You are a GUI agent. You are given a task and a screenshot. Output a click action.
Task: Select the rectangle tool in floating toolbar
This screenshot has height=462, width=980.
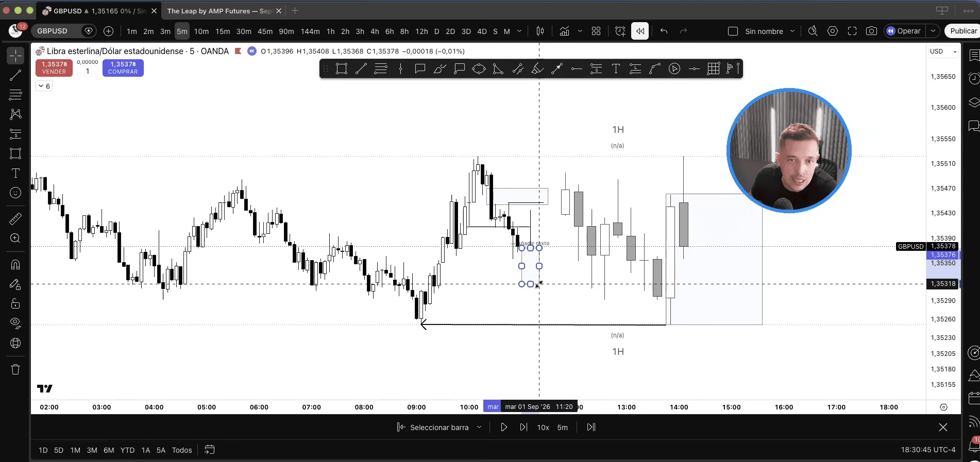click(341, 69)
